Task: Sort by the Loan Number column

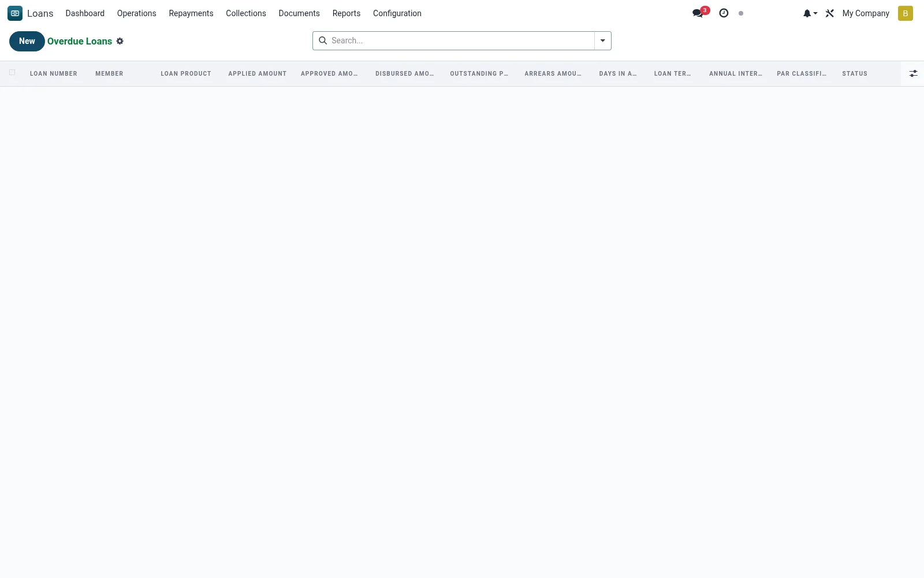Action: (54, 73)
